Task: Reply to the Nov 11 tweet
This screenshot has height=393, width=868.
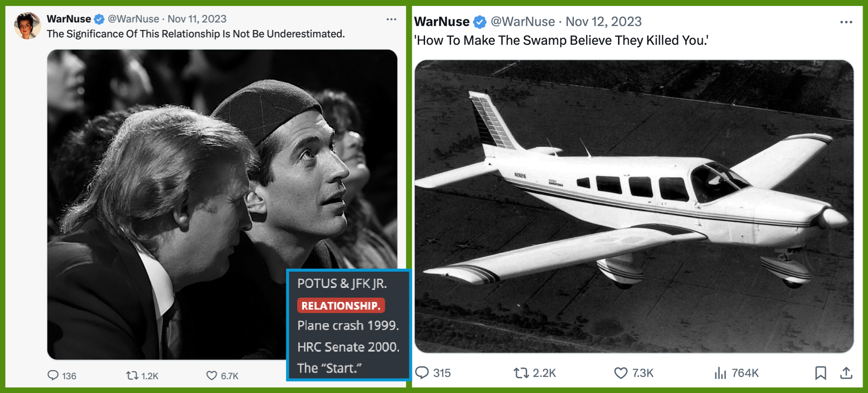Action: coord(53,375)
